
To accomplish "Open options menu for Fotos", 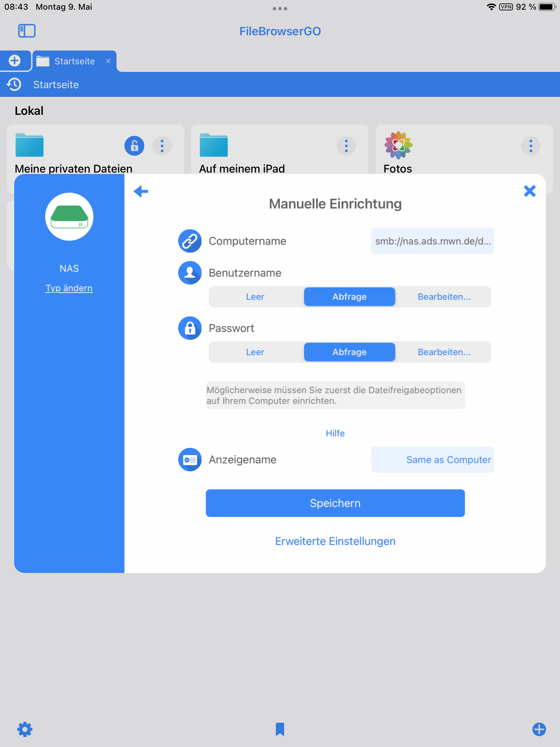I will (531, 146).
